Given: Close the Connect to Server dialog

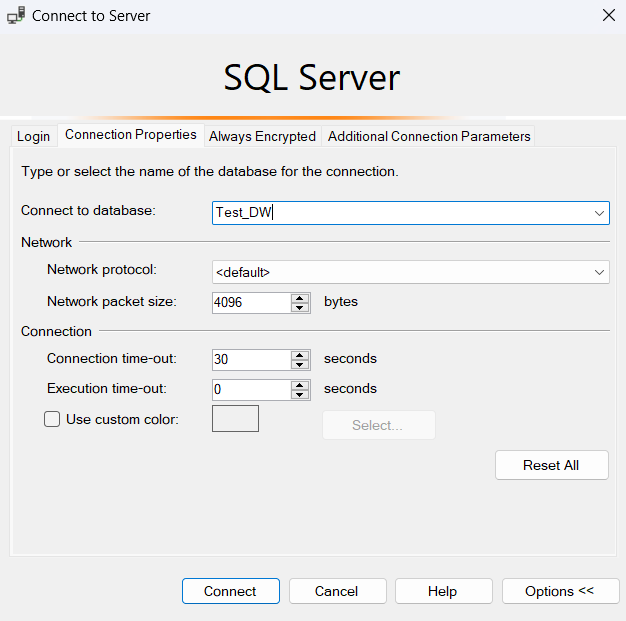Looking at the screenshot, I should point(608,15).
